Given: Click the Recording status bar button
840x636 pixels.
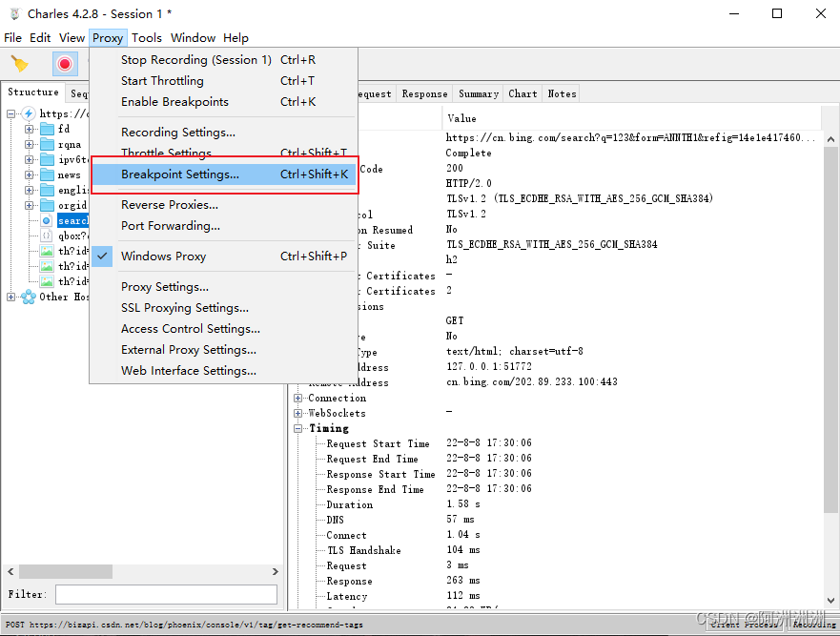Looking at the screenshot, I should 814,625.
